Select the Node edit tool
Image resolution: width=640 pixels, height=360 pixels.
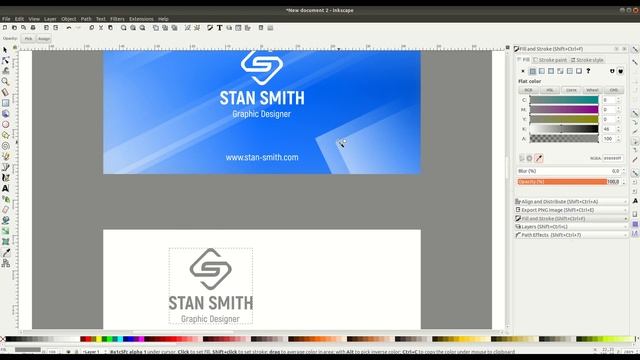tap(5, 60)
